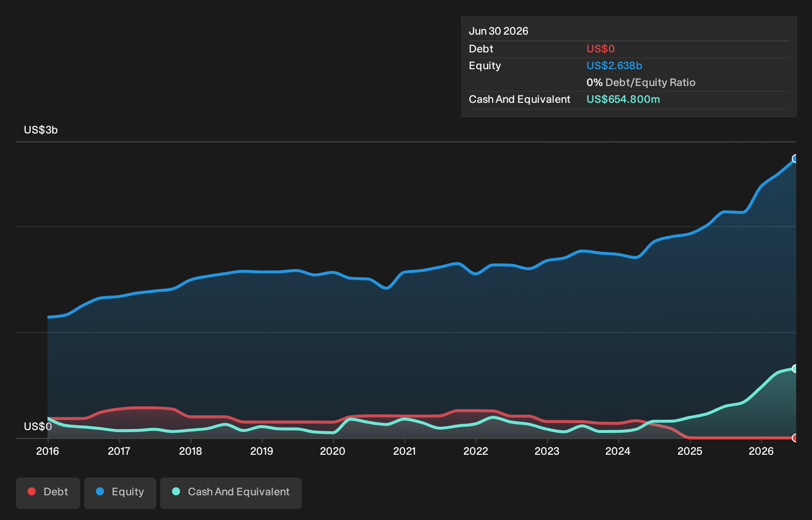The image size is (812, 520).
Task: Toggle the Debt series legend button
Action: click(48, 493)
